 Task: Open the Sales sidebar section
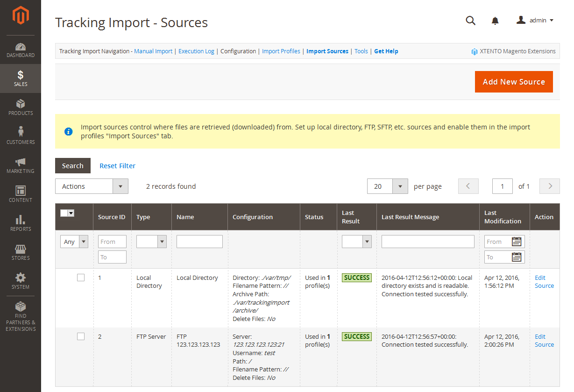(x=21, y=78)
